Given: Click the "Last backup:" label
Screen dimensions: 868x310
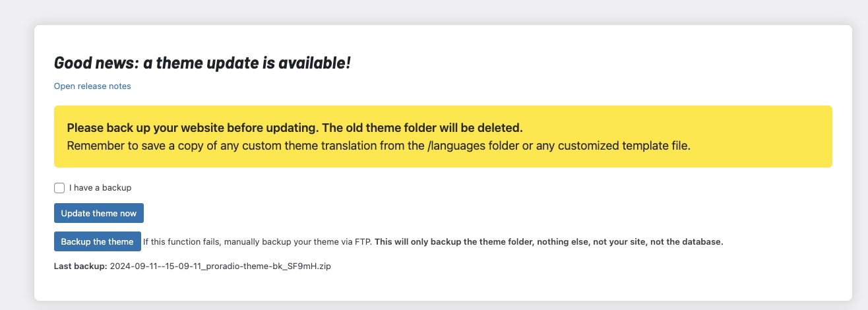Looking at the screenshot, I should (80, 266).
